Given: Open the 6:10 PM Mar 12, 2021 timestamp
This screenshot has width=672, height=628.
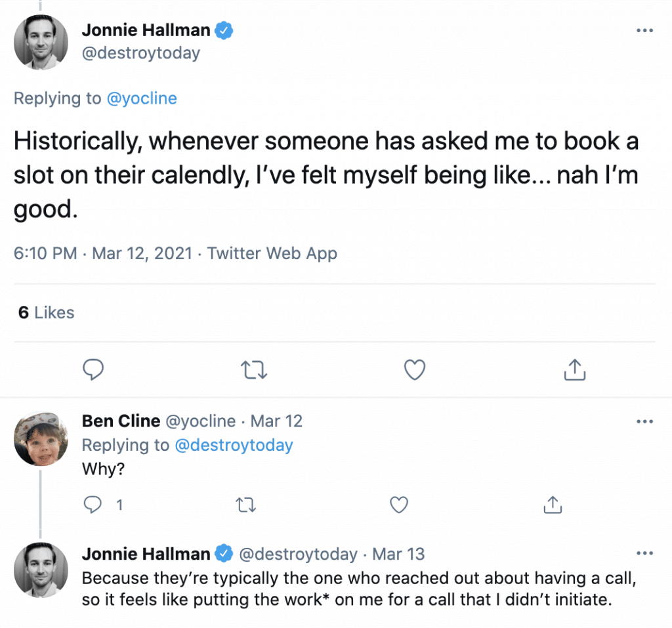Looking at the screenshot, I should 103,253.
